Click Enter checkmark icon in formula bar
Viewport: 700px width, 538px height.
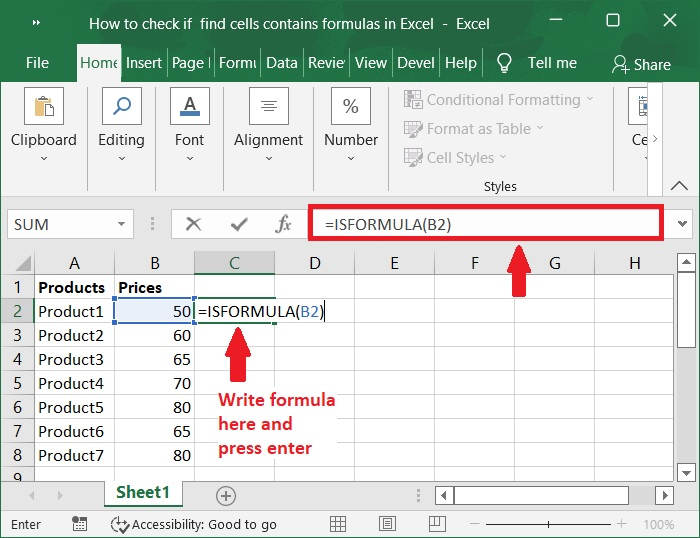(x=239, y=224)
